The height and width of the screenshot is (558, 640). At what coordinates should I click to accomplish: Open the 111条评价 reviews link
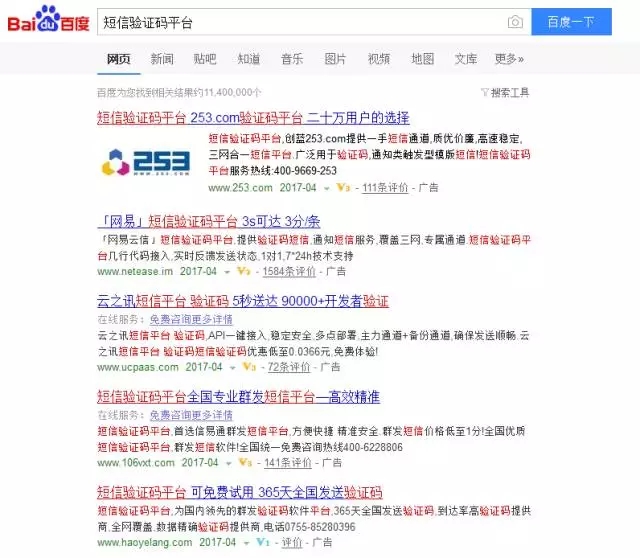[385, 188]
